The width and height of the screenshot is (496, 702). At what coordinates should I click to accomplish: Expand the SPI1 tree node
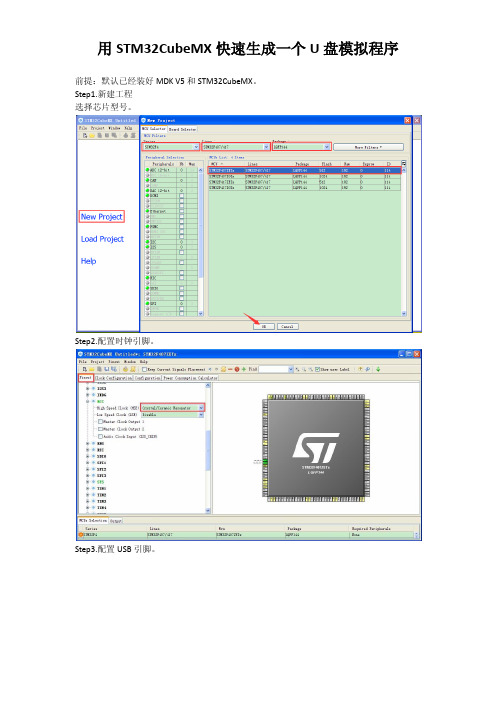pyautogui.click(x=87, y=462)
